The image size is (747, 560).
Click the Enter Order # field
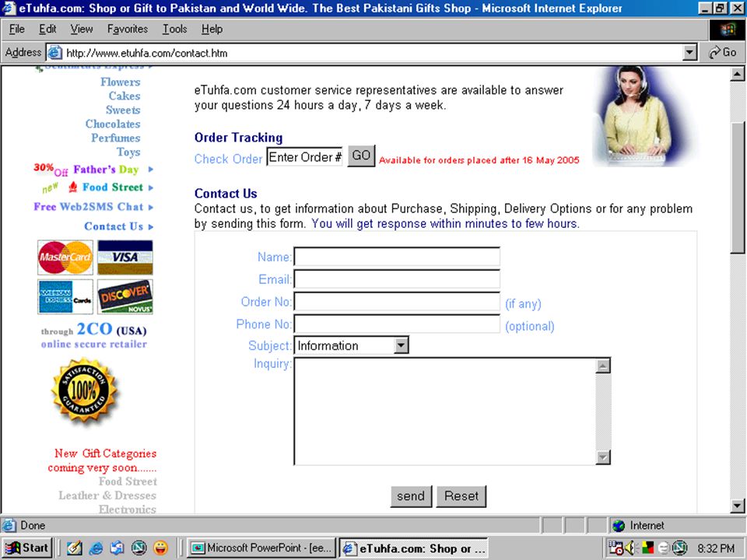coord(305,157)
